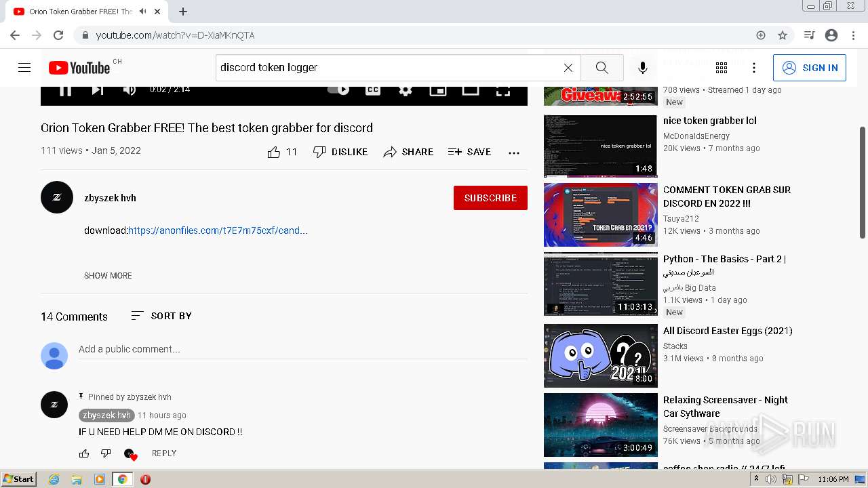Click the Add a public comment field
The height and width of the screenshot is (488, 868).
point(302,350)
